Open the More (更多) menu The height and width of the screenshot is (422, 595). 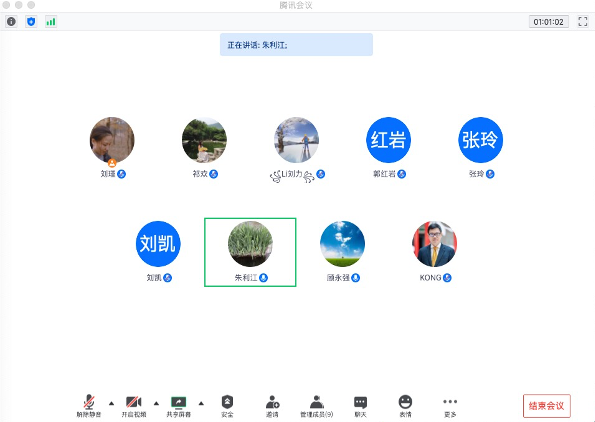[x=450, y=406]
